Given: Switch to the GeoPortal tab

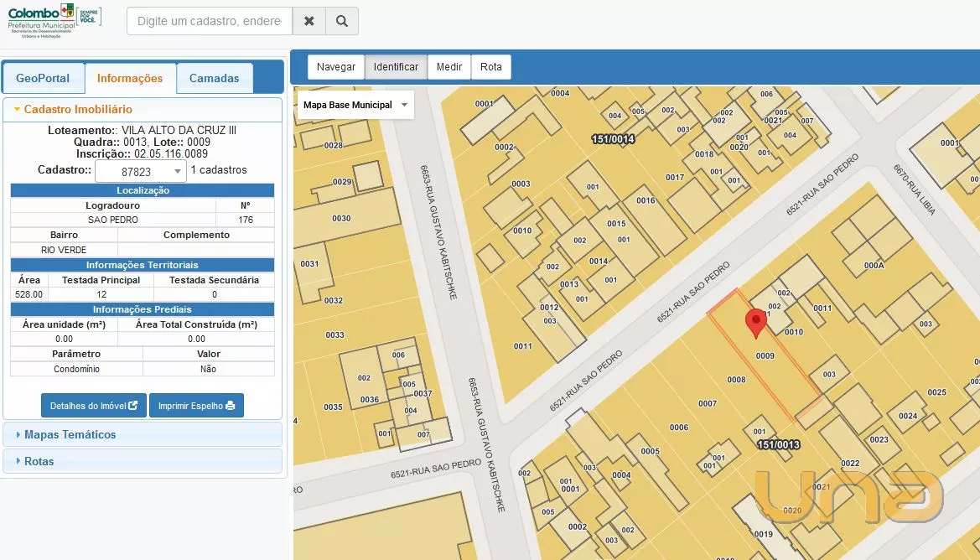Looking at the screenshot, I should [43, 78].
